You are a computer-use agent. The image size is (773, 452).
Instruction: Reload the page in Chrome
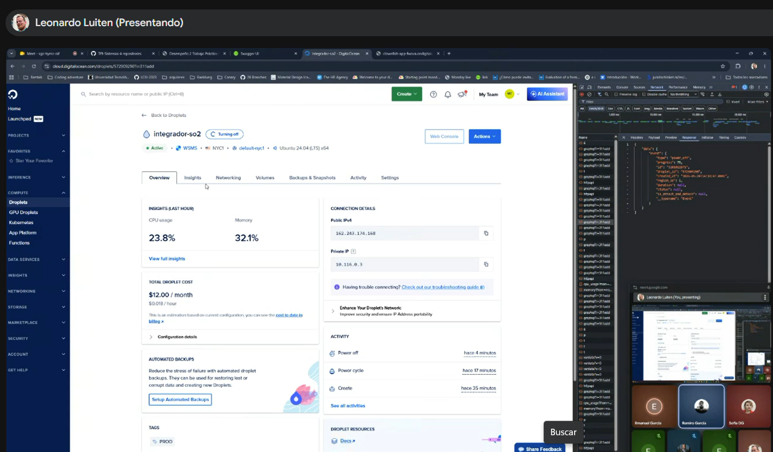[x=34, y=66]
